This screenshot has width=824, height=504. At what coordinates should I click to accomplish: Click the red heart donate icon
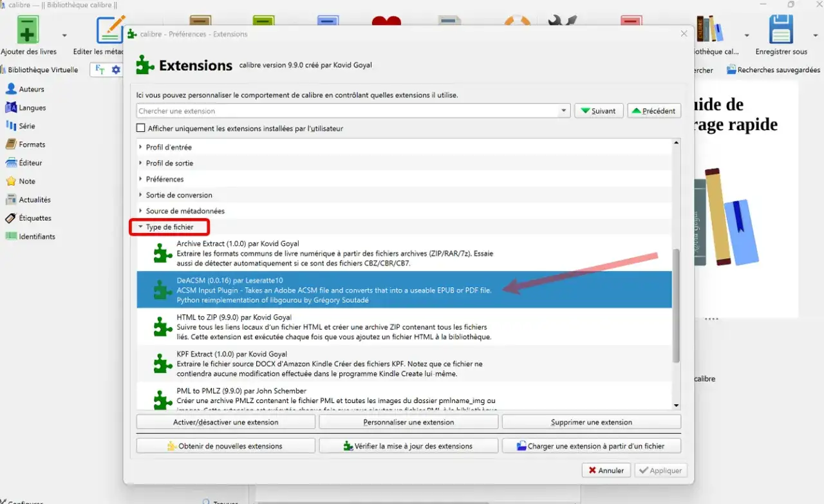[x=386, y=21]
